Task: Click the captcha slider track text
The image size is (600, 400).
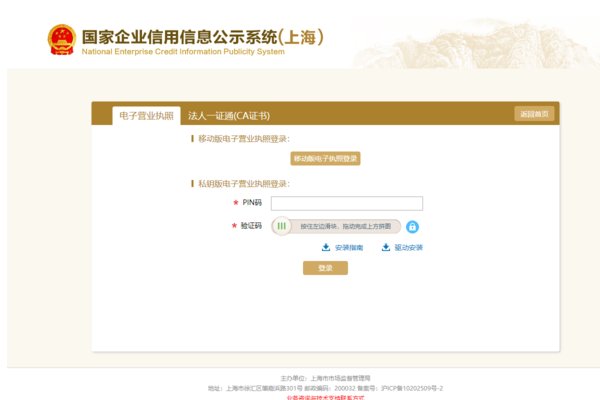Action: pos(346,226)
